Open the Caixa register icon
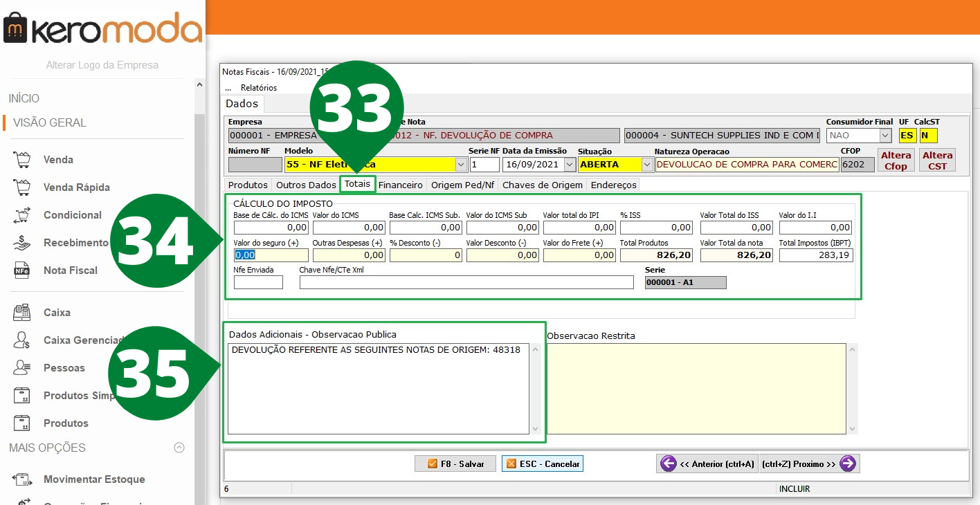This screenshot has height=505, width=980. pos(21,313)
